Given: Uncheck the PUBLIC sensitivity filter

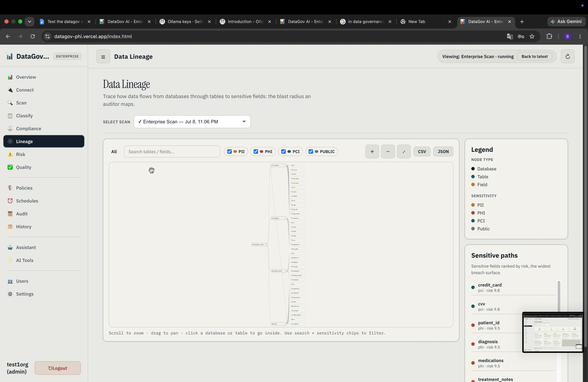Looking at the screenshot, I should pyautogui.click(x=311, y=151).
